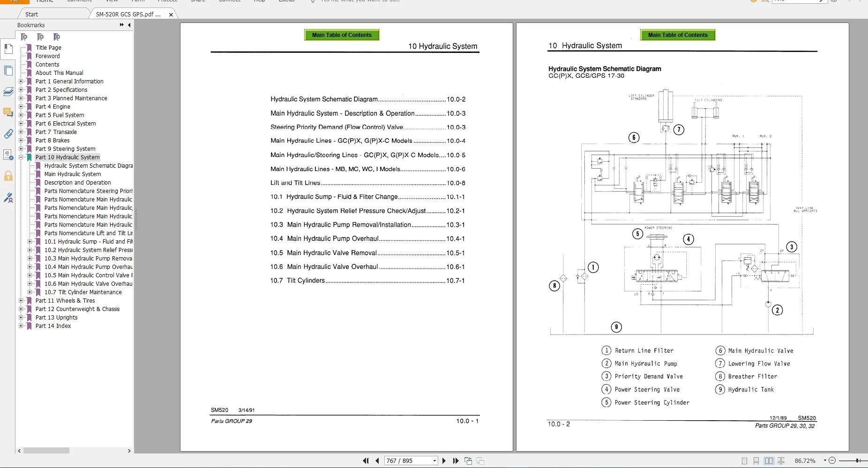Click the next view icon
This screenshot has width=868, height=468.
[480, 461]
